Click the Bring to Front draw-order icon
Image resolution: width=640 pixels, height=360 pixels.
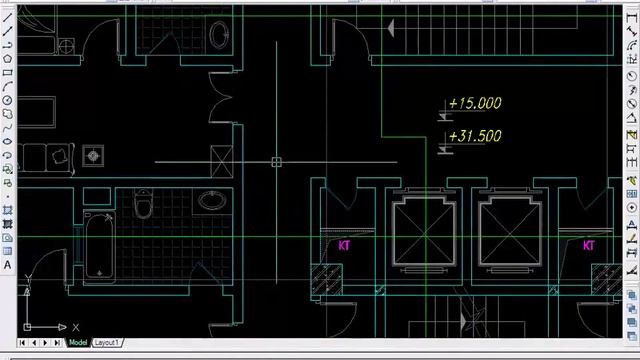[x=632, y=295]
